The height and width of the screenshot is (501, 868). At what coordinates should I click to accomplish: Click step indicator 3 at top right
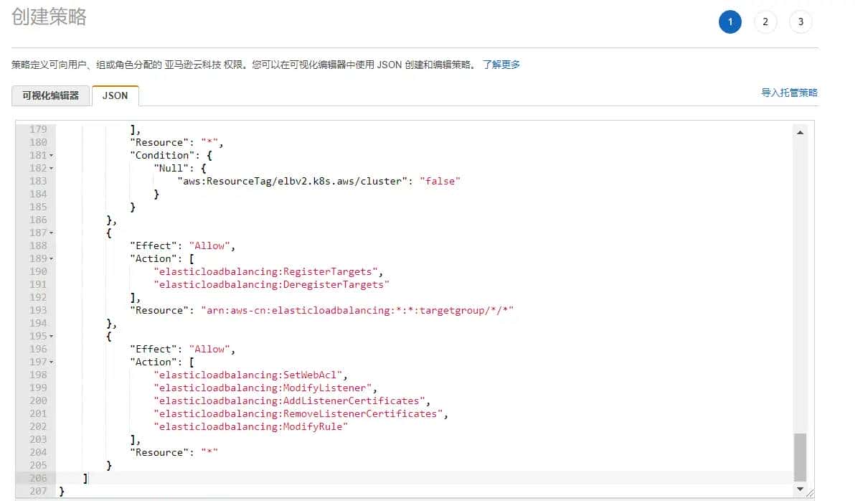(801, 22)
